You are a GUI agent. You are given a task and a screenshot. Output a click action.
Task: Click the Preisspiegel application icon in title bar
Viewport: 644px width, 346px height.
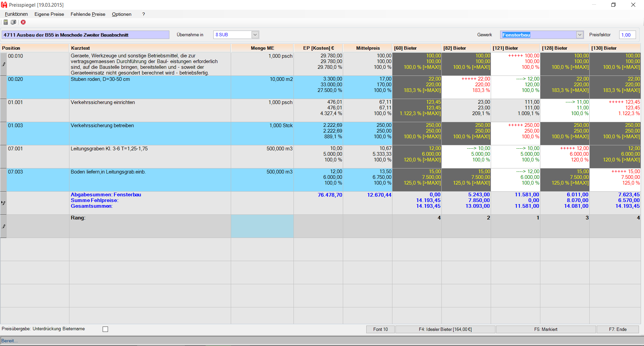(x=4, y=5)
